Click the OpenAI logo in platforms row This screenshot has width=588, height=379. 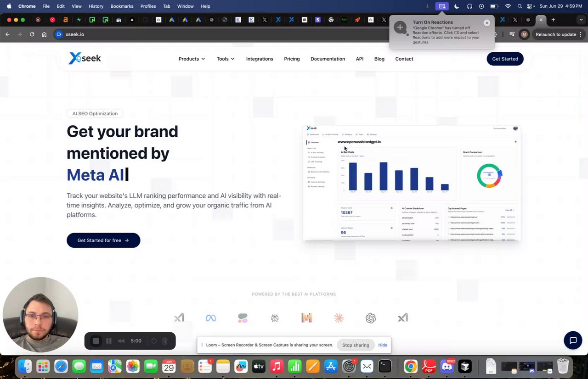coord(371,318)
